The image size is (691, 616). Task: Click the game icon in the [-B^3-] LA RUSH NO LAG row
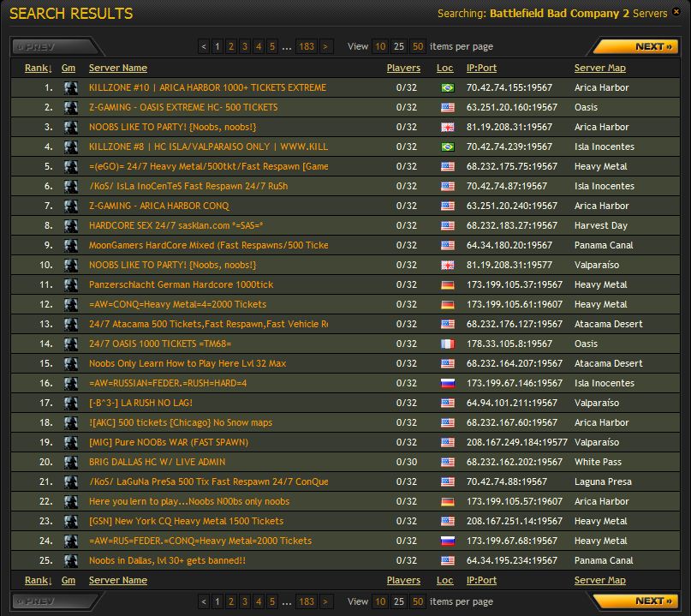tap(70, 403)
